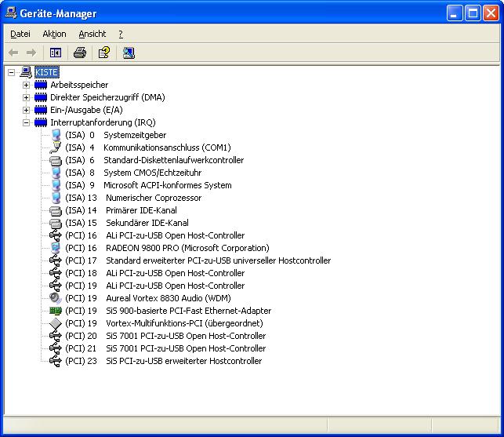The width and height of the screenshot is (504, 437).
Task: Click the Numerischer Coprozessor icon
Action: click(56, 198)
